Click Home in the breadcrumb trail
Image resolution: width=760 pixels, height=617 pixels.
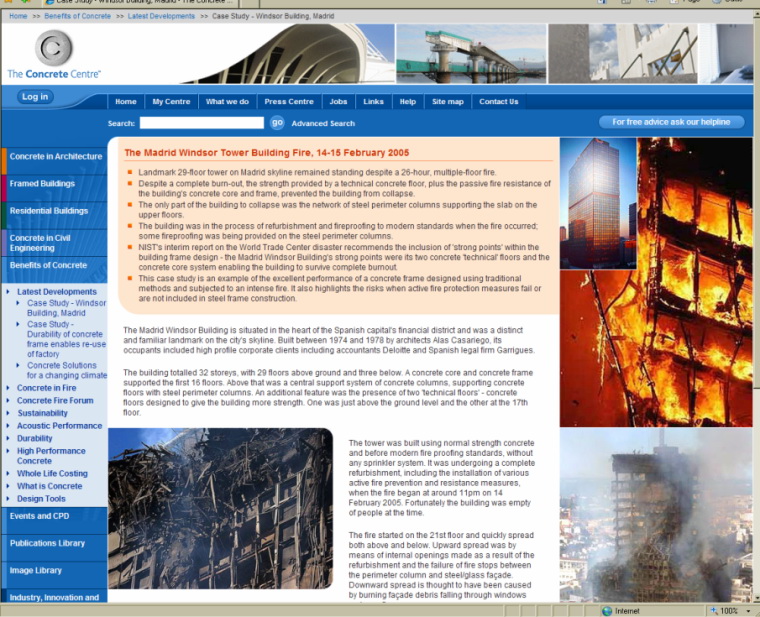(x=18, y=16)
